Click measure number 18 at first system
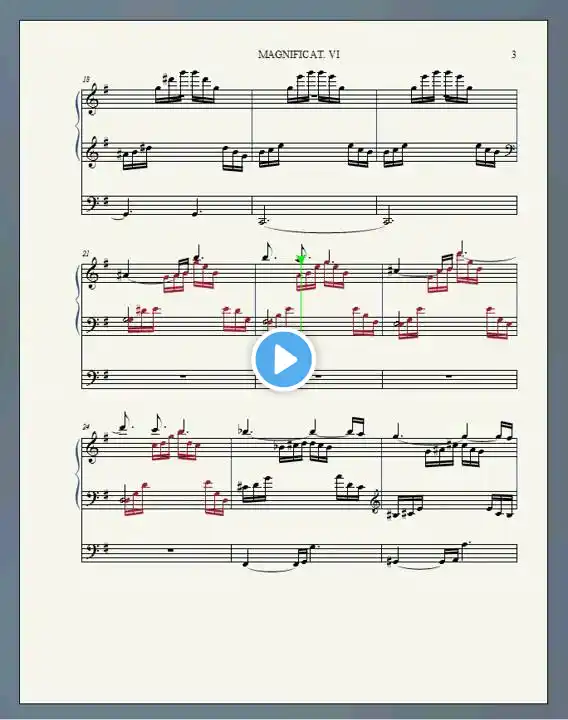Image resolution: width=568 pixels, height=720 pixels. [x=86, y=79]
